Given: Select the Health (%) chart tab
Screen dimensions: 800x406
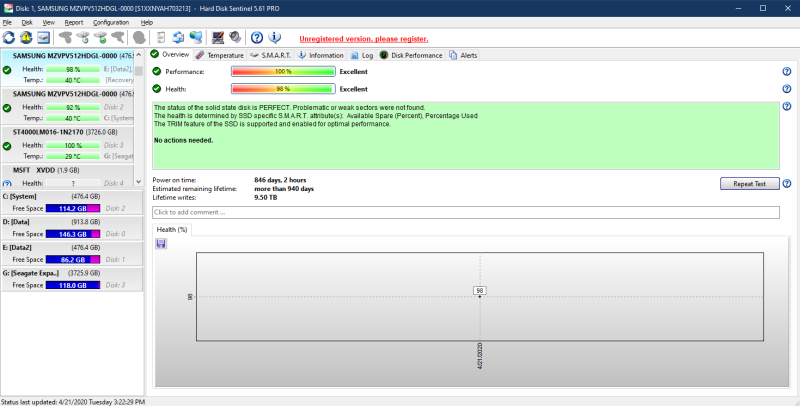Looking at the screenshot, I should [172, 230].
